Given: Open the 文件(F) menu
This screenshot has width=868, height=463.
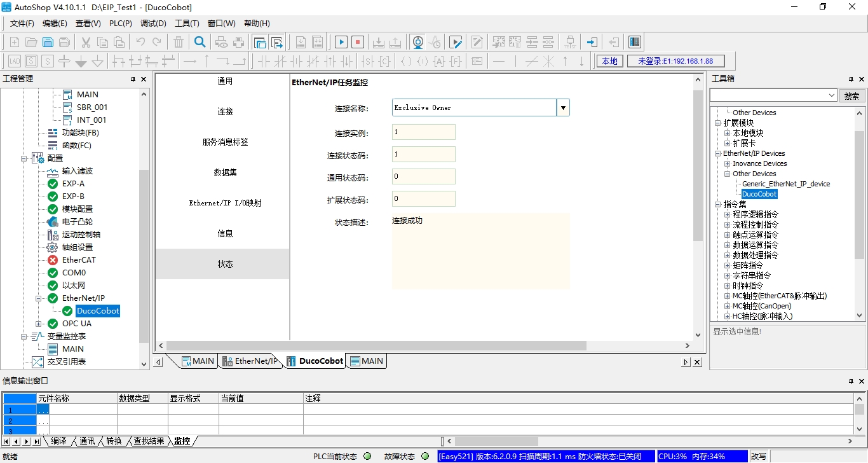Looking at the screenshot, I should tap(22, 24).
